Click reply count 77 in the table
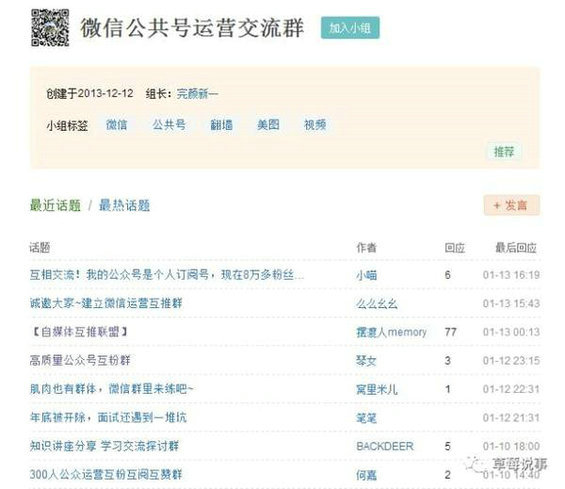The image size is (565, 489). 450,332
